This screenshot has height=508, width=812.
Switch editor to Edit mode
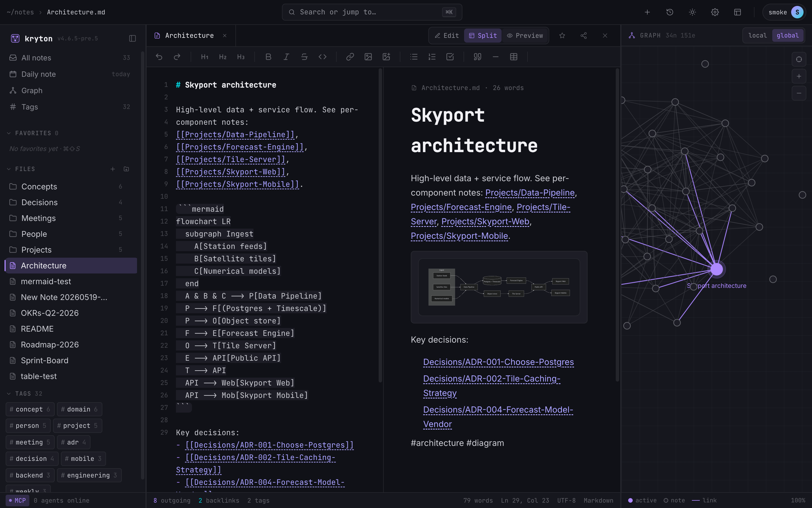coord(447,36)
